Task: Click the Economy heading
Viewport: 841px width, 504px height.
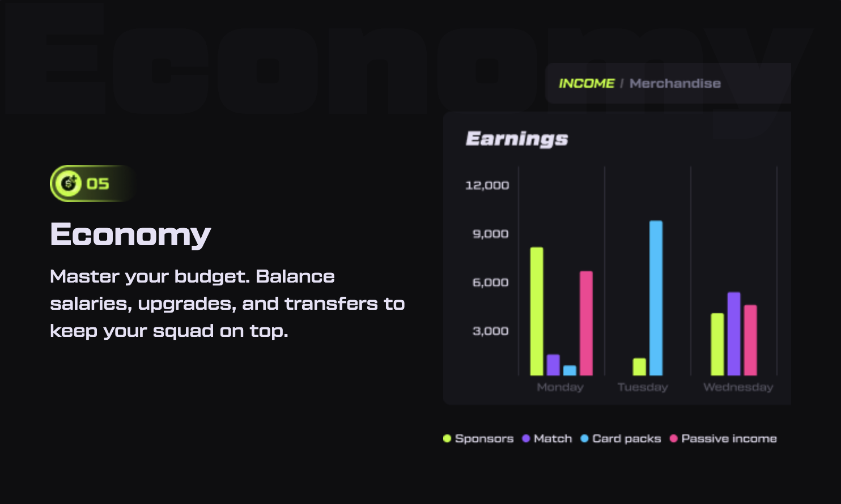Action: pos(130,234)
